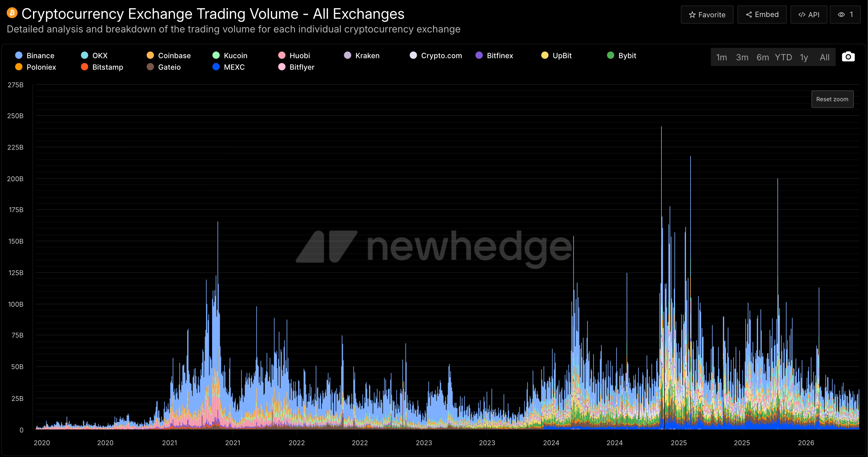Viewport: 868px width, 457px height.
Task: Click the orange Bitcoin logo icon
Action: [12, 13]
